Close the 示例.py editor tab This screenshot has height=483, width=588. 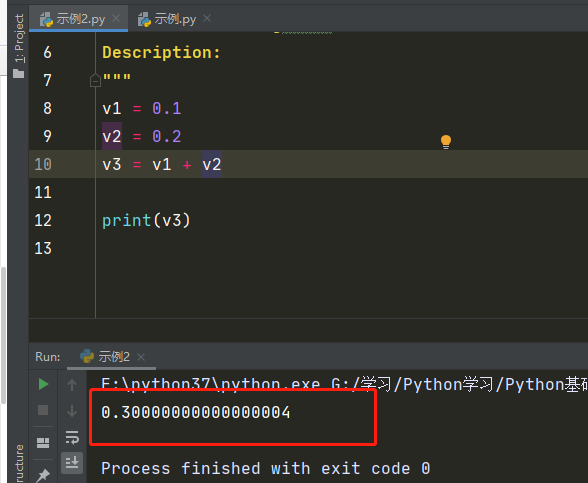207,18
